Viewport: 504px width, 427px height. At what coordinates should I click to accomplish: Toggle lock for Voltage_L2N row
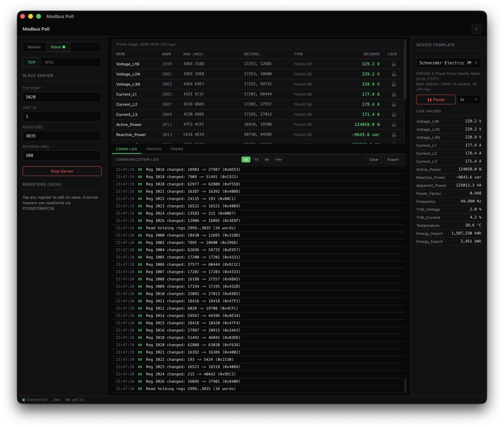(x=394, y=74)
